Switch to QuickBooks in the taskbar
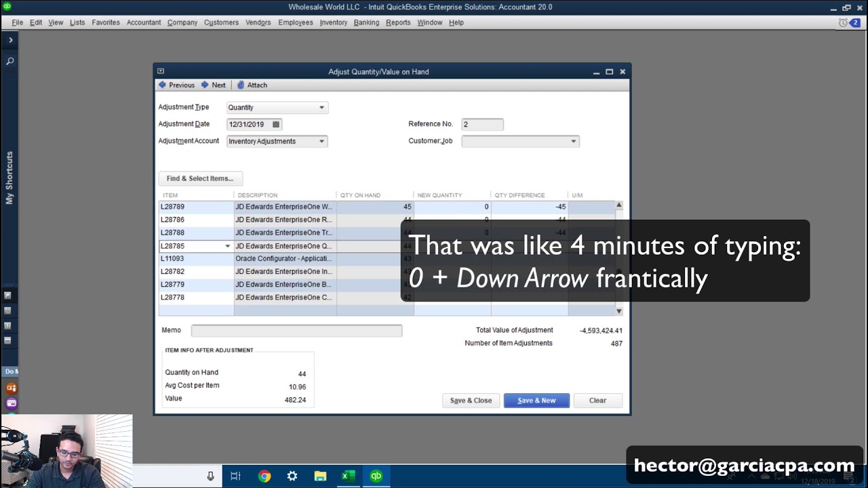Viewport: 868px width, 488px height. (376, 476)
